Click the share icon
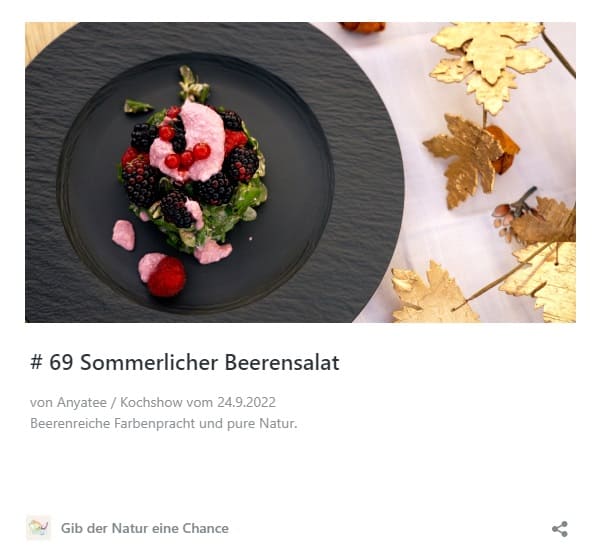The height and width of the screenshot is (558, 600). pyautogui.click(x=559, y=529)
